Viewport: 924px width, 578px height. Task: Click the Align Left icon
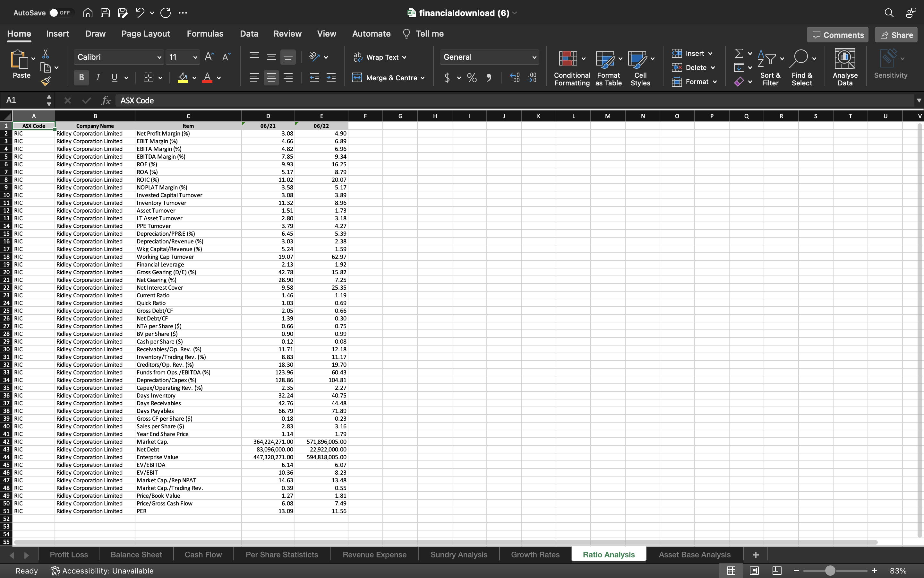pos(255,78)
